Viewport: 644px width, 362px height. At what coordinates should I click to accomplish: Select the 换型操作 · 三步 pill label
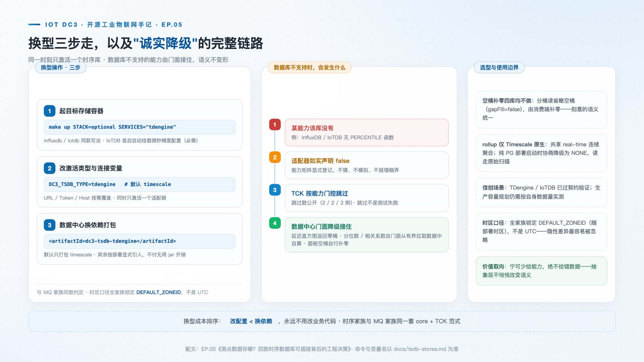point(61,68)
